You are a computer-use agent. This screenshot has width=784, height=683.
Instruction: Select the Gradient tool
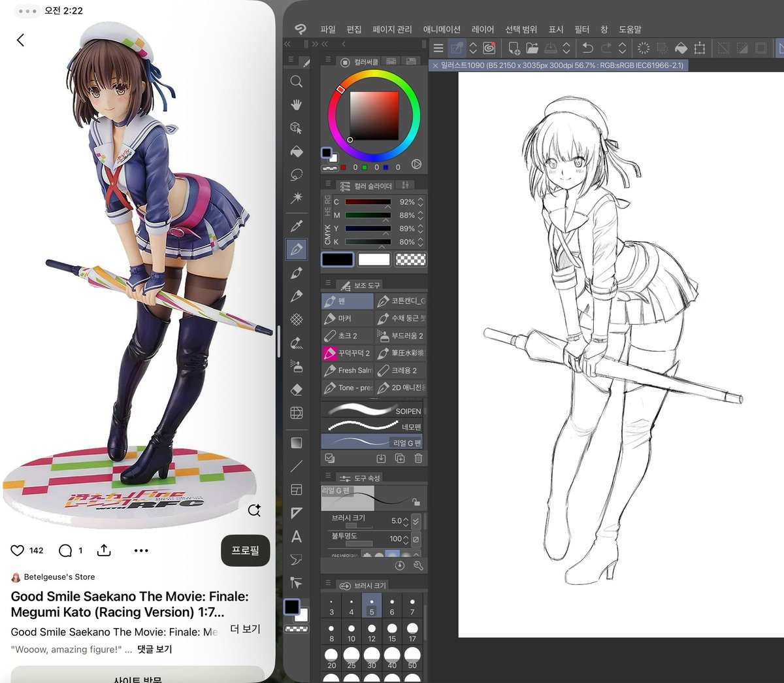pos(296,443)
